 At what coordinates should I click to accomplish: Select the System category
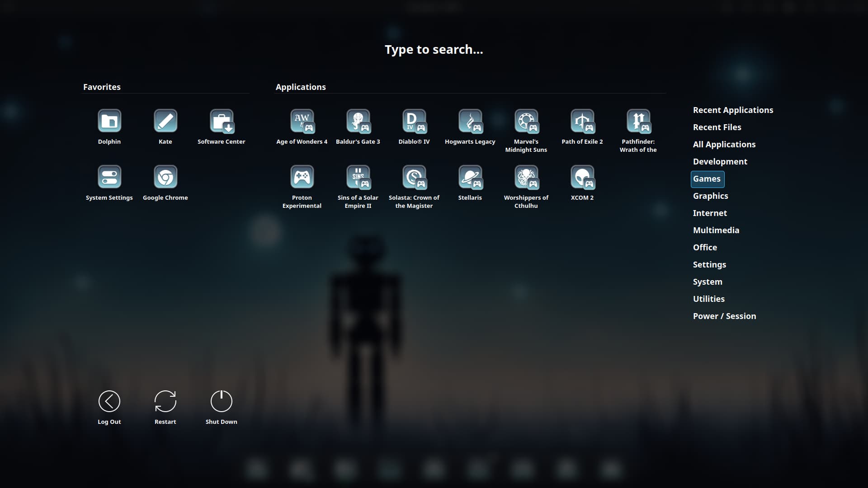tap(708, 282)
